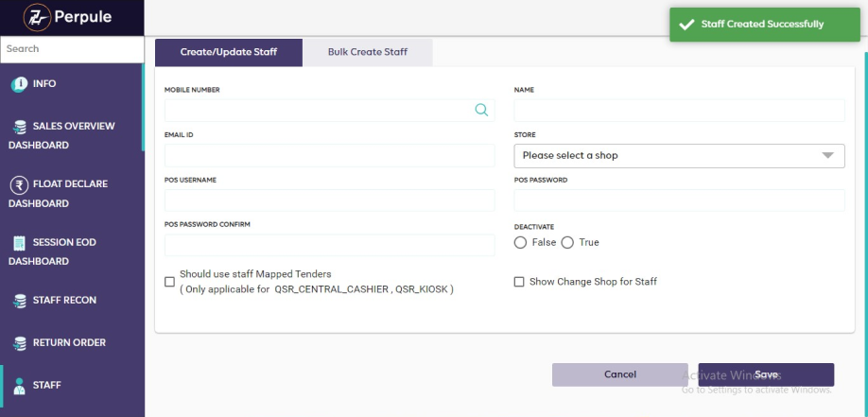The width and height of the screenshot is (868, 417).
Task: Tick Show Change Shop for Staff checkbox
Action: pyautogui.click(x=519, y=282)
